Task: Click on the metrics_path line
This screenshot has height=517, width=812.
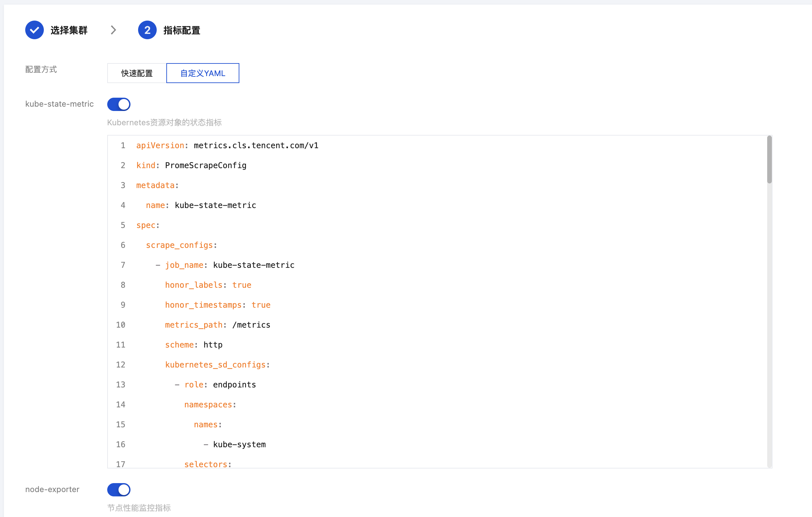Action: 217,325
